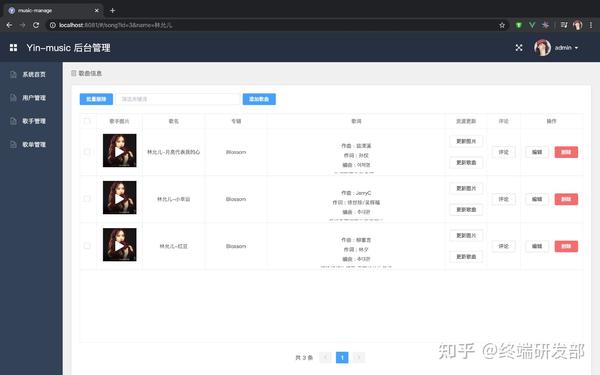This screenshot has width=600, height=375.
Task: Check the checkbox for 小幸运 row
Action: [x=87, y=199]
